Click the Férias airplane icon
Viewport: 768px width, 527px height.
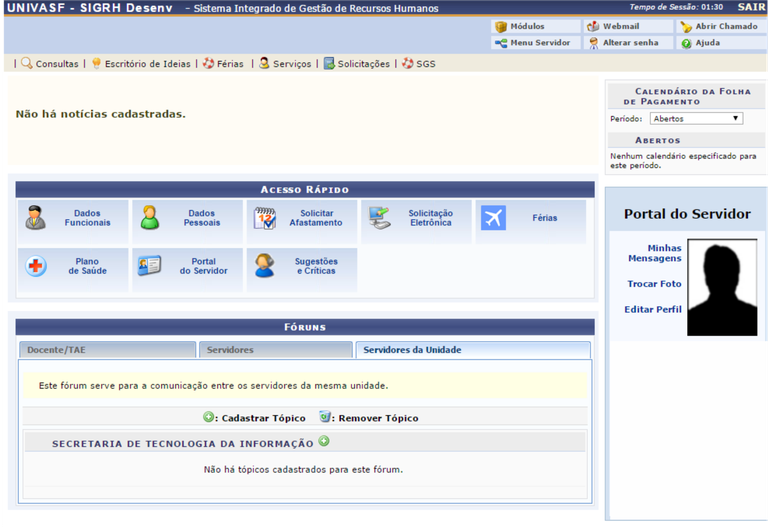click(493, 218)
